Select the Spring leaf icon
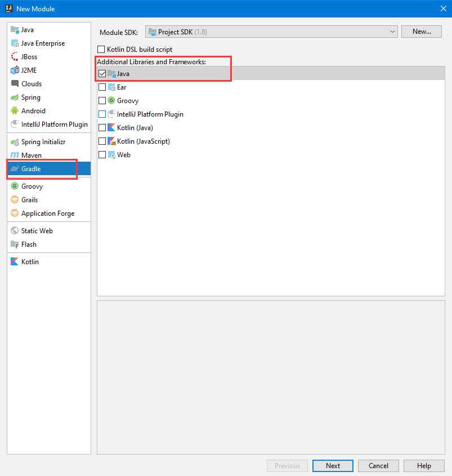Image resolution: width=452 pixels, height=476 pixels. click(15, 97)
